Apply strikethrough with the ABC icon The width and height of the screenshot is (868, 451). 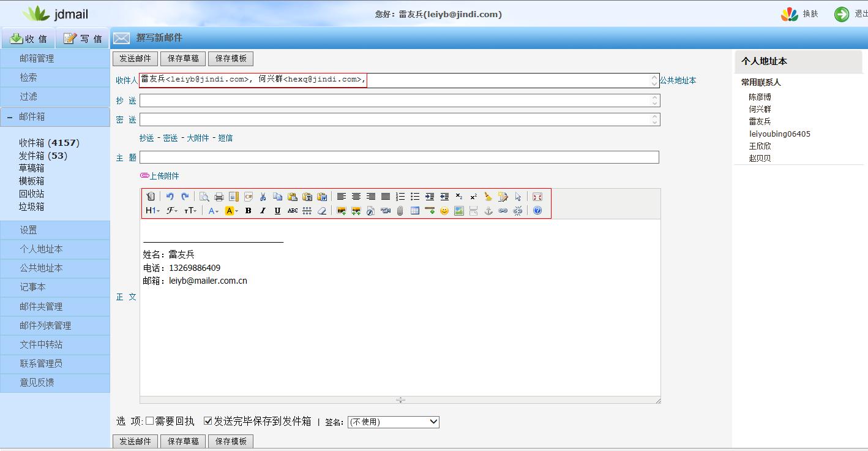tap(293, 211)
